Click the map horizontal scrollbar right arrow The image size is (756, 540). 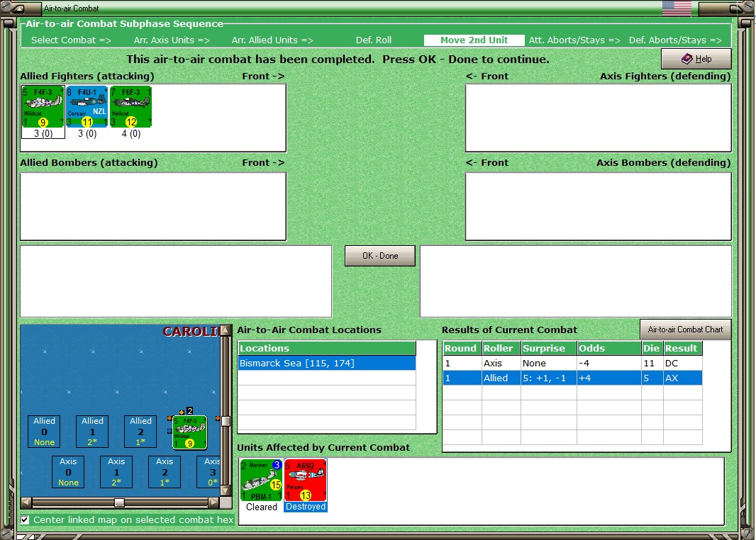coord(213,502)
